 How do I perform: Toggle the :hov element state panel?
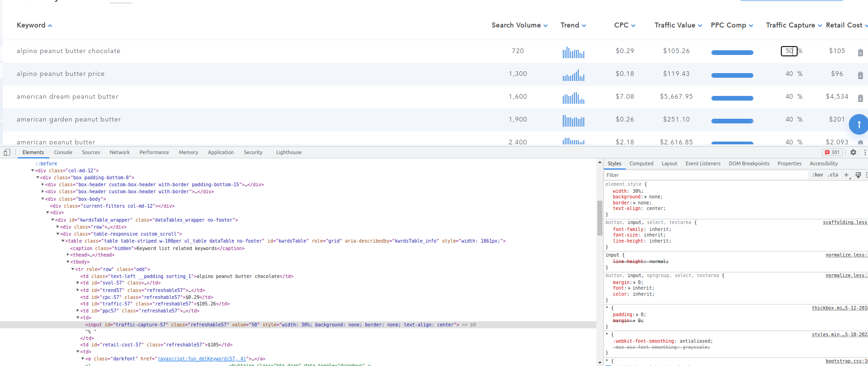point(818,175)
